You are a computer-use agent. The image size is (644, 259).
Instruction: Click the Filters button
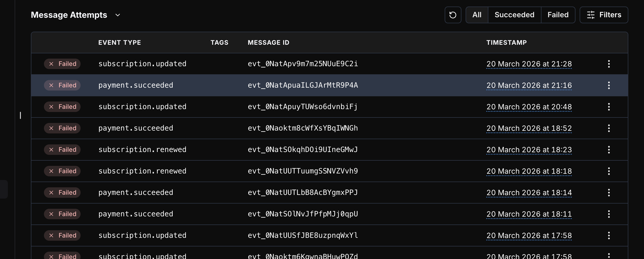604,15
